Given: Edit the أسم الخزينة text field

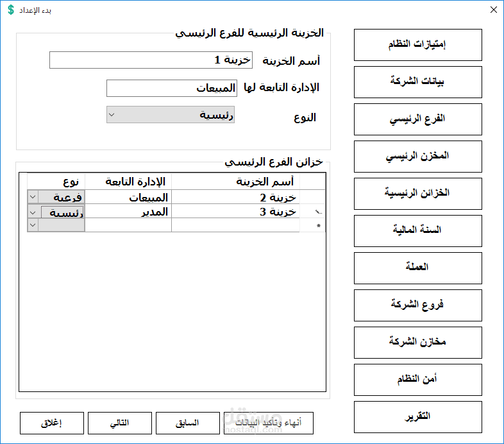Looking at the screenshot, I should click(151, 60).
